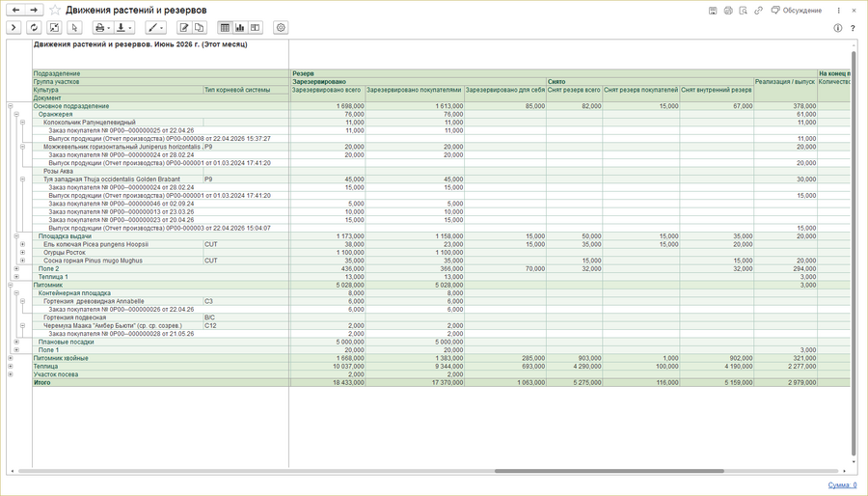Collapse the Площадка выдачи group
The image size is (868, 496).
click(x=16, y=235)
